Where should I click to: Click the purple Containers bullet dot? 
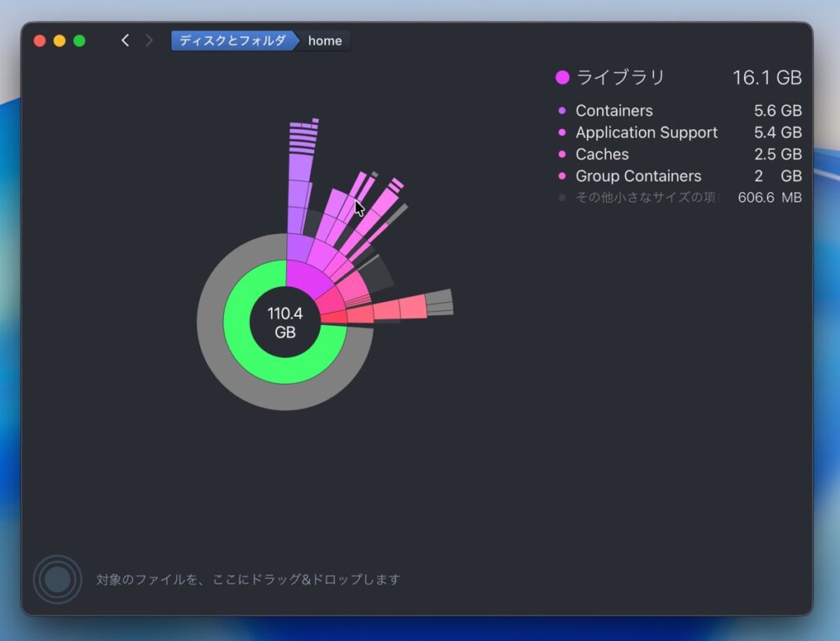[562, 111]
